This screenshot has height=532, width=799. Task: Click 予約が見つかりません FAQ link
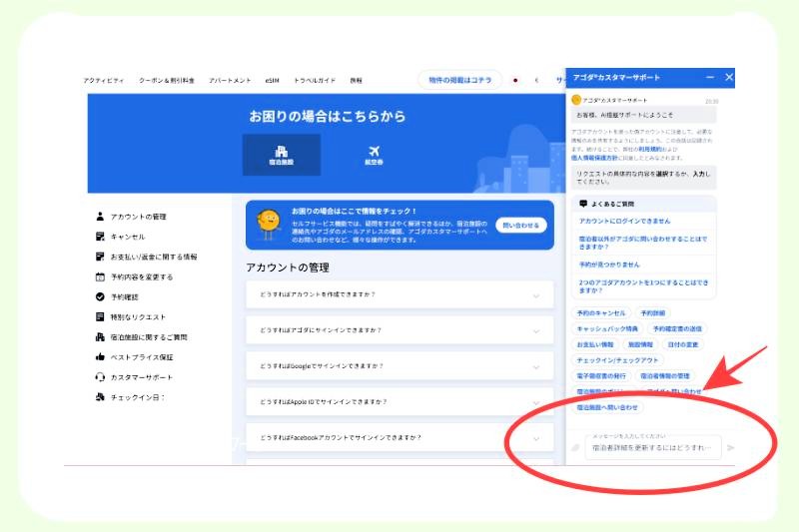[x=609, y=265]
